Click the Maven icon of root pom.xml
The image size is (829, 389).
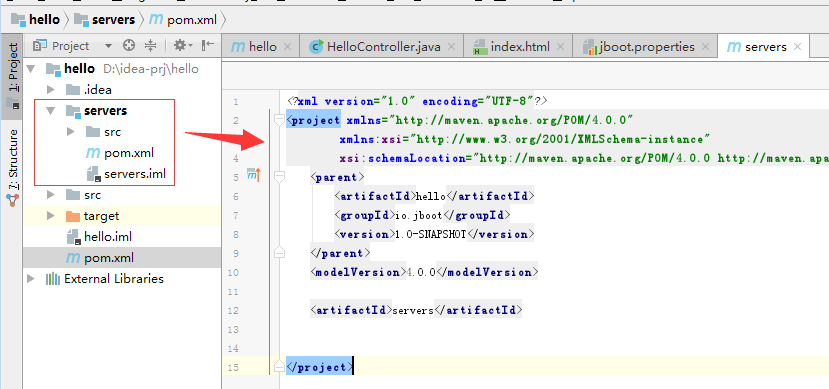tap(72, 258)
